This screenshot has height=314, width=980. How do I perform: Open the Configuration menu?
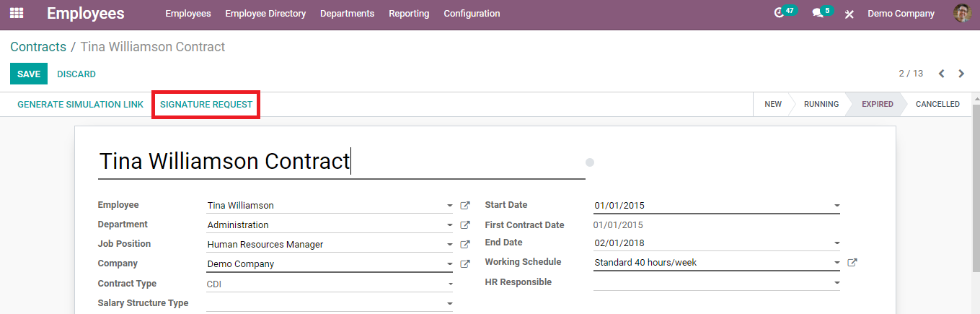pyautogui.click(x=472, y=14)
